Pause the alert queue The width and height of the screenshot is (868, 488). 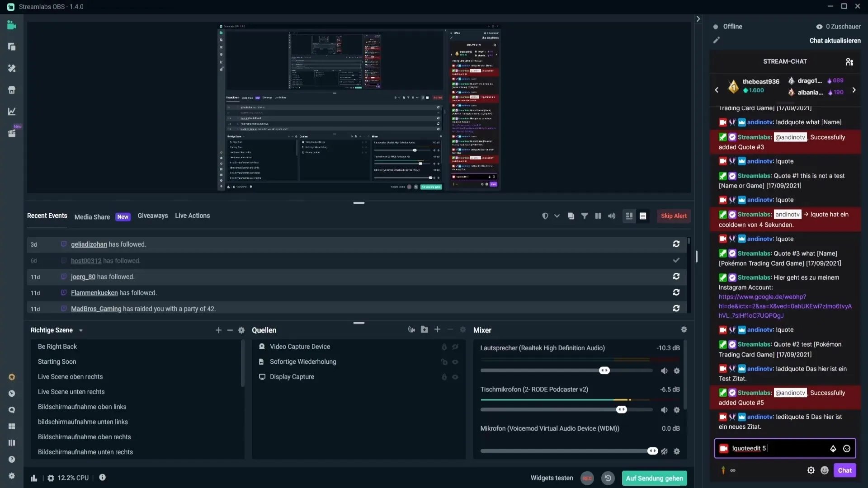[598, 216]
